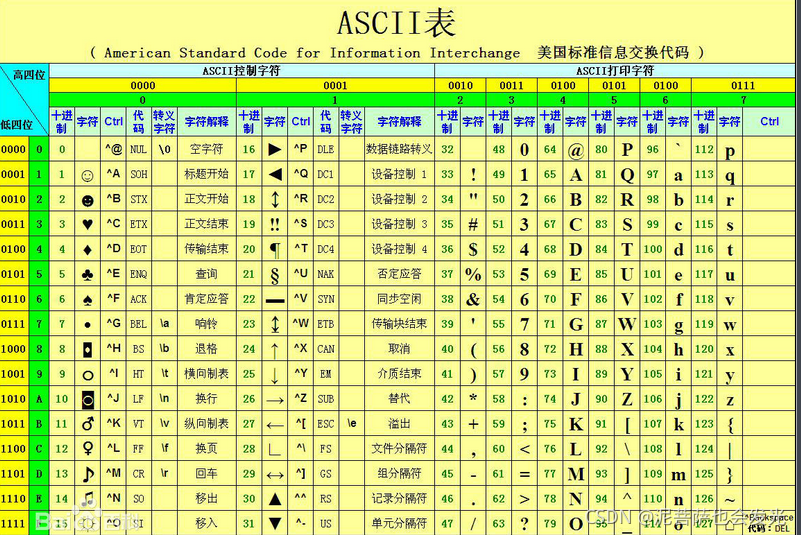Select the '&' character beside decimal 38
The width and height of the screenshot is (801, 535).
(x=473, y=300)
